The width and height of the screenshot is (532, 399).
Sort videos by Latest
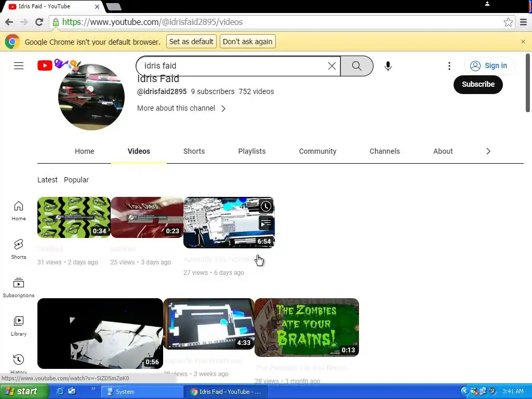tap(47, 180)
